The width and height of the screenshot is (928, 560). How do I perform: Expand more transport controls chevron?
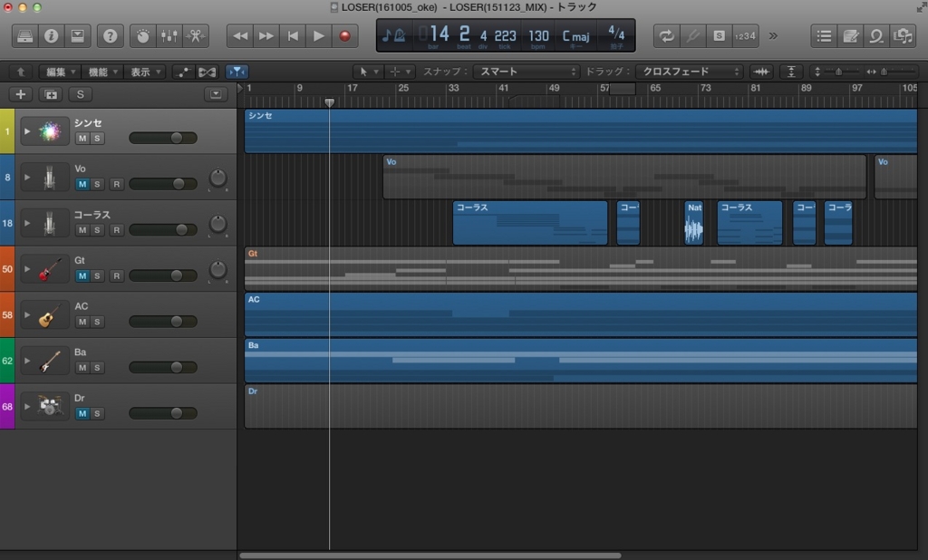(773, 36)
